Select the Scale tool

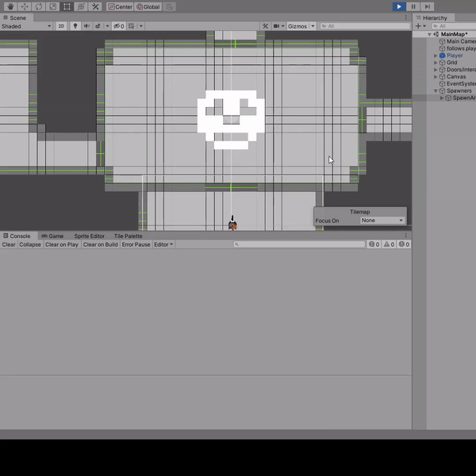click(53, 6)
